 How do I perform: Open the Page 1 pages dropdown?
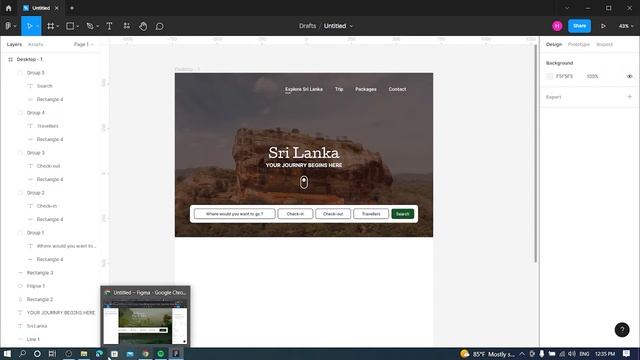click(83, 44)
